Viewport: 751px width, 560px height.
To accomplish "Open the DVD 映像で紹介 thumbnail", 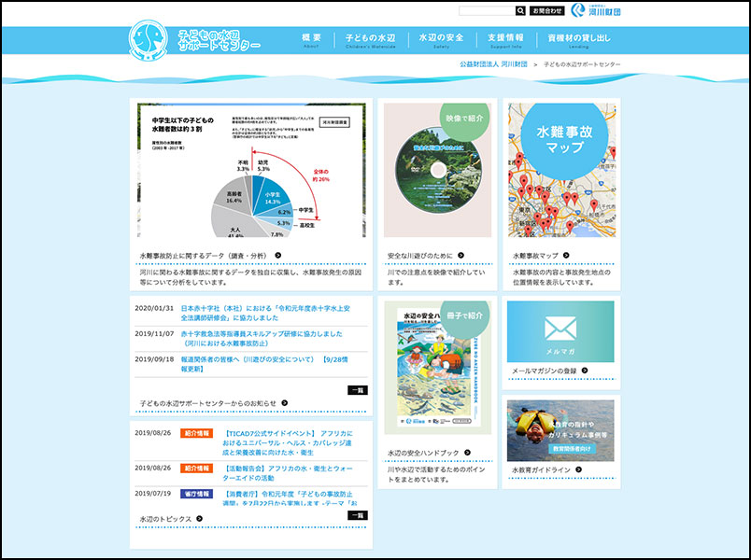I will pos(436,171).
